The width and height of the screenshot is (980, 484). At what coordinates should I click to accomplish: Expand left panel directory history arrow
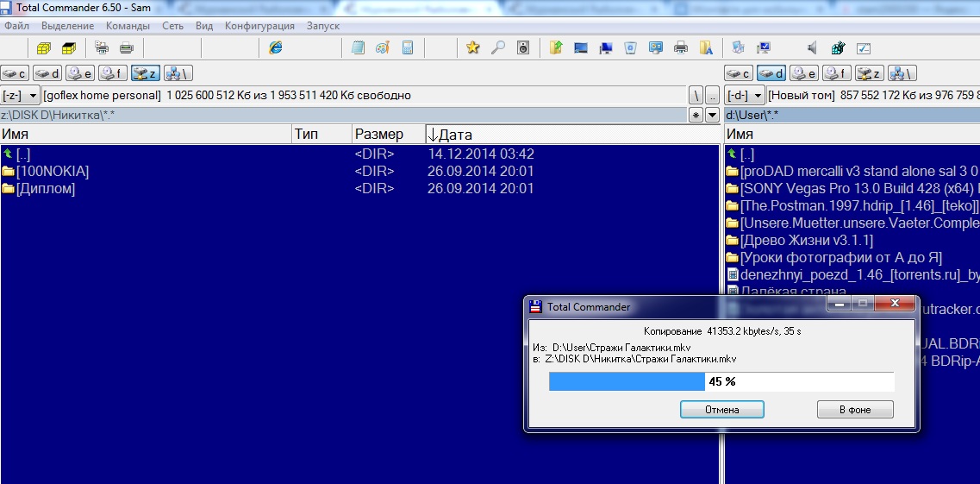click(712, 115)
